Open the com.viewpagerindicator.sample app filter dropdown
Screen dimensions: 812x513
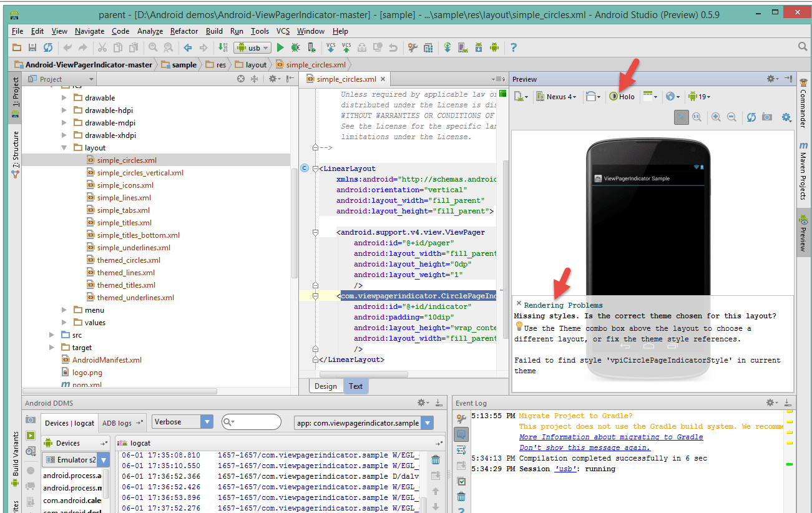364,423
